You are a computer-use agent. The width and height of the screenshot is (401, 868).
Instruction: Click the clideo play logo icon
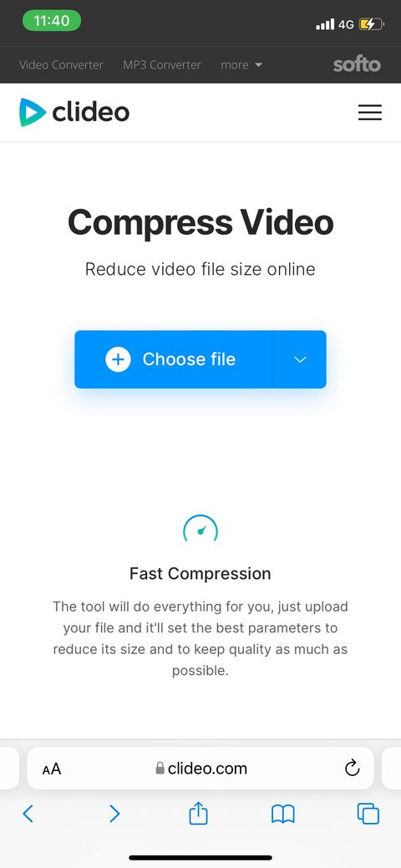point(32,113)
